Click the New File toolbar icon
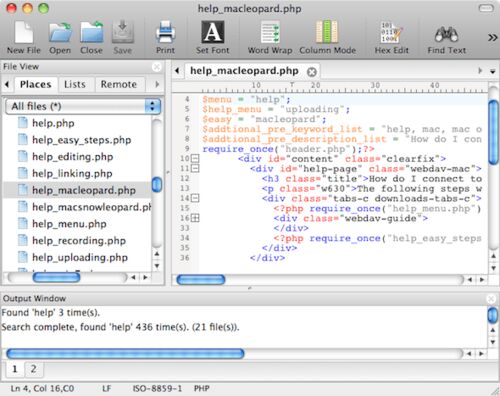Screen dimensions: 500x396 tap(24, 32)
